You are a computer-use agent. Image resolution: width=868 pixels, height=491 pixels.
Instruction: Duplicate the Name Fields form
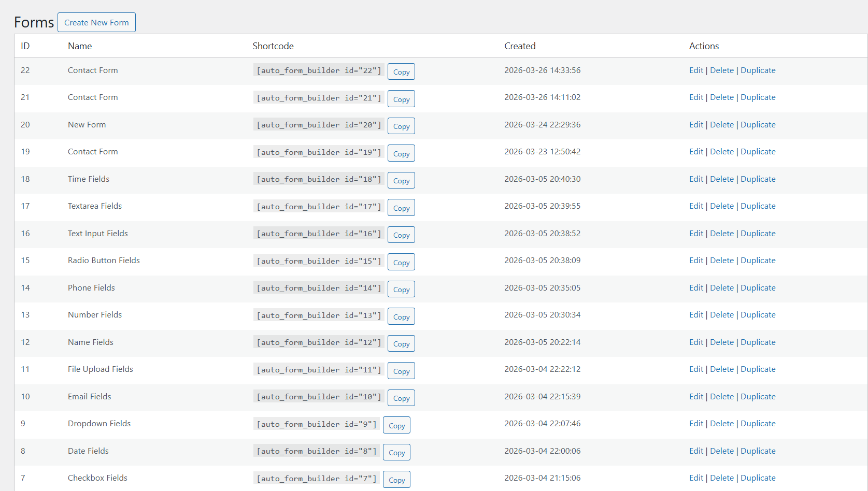[x=758, y=342]
